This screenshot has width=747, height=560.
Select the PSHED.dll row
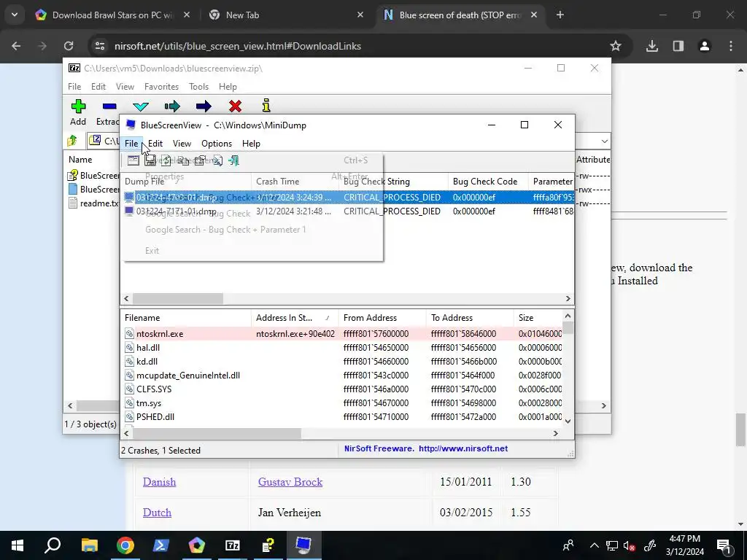pos(343,416)
